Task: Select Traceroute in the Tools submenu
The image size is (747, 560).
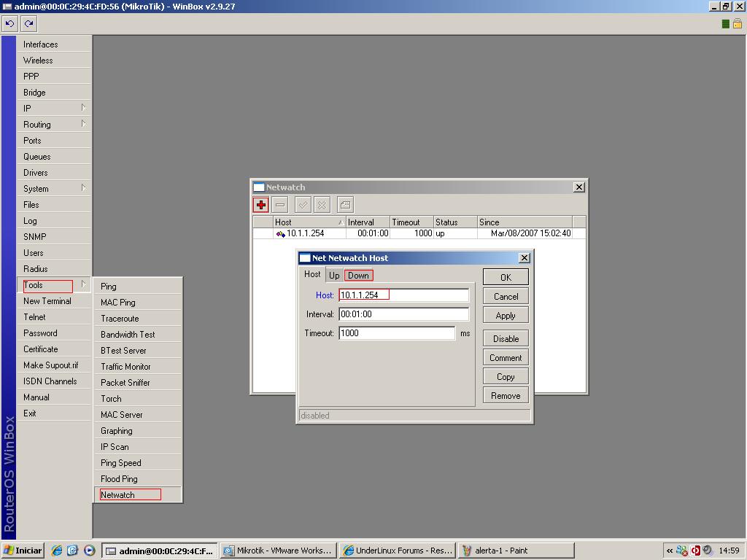Action: click(138, 319)
